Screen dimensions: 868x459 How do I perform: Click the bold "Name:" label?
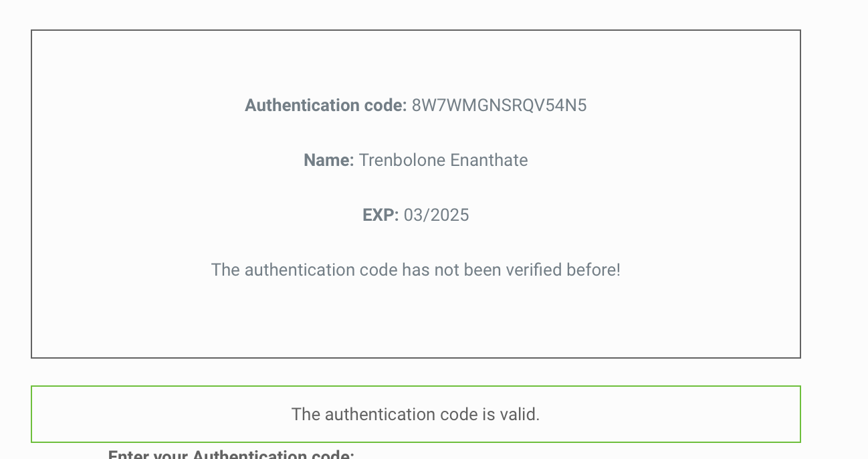(328, 161)
